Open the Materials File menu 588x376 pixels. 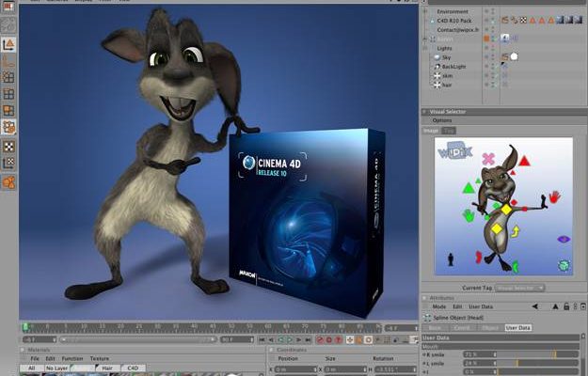pos(35,358)
